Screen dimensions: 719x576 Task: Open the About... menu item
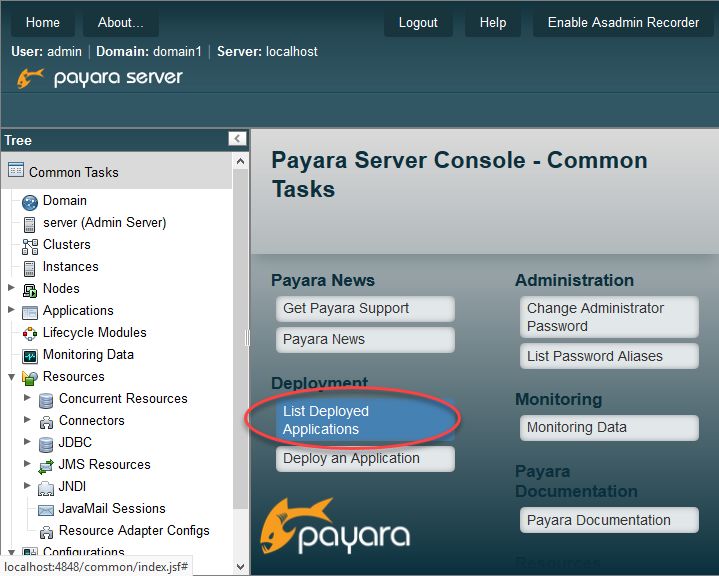tap(121, 22)
